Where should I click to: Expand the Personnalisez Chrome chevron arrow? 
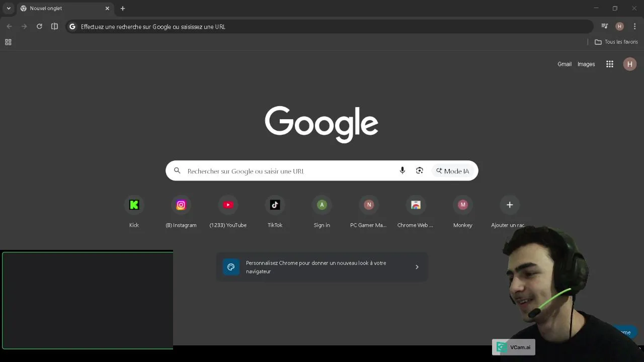click(417, 267)
